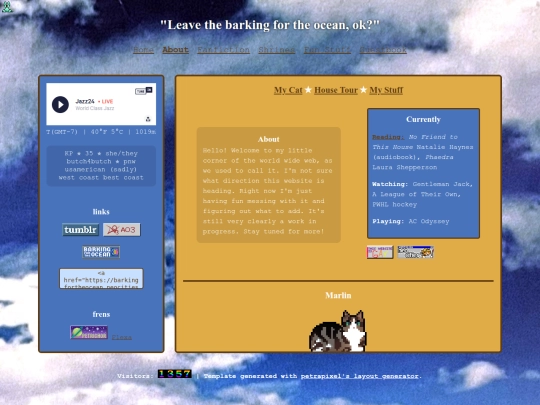Click the TuneIn logo in radio widget

click(x=144, y=91)
